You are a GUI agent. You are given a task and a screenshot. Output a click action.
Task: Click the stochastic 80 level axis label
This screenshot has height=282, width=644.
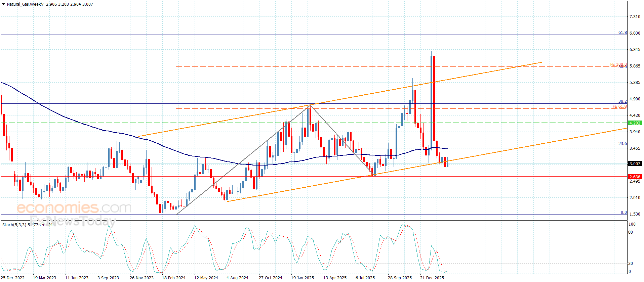(x=631, y=232)
